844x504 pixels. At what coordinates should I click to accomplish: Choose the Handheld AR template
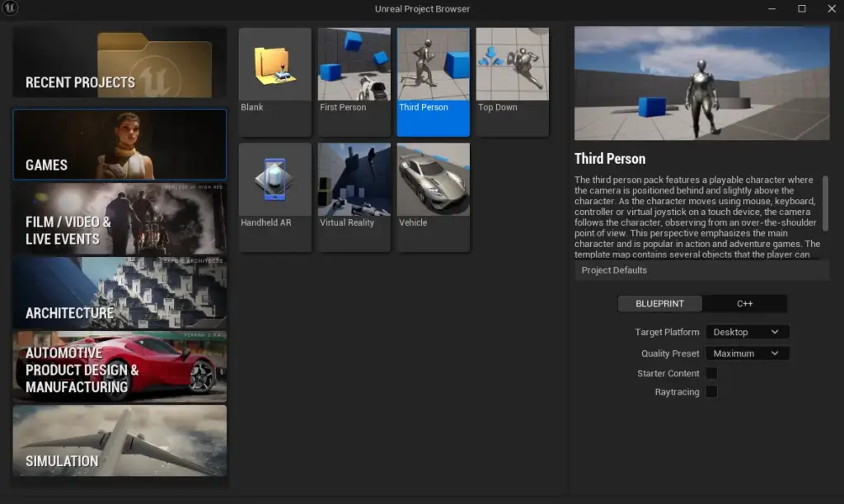tap(275, 197)
